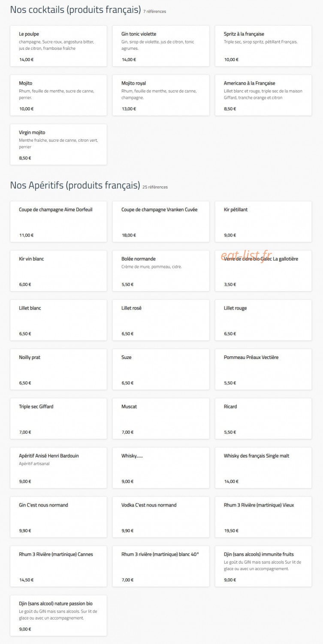Open Coupe de champagne Aime Dorfeuil
The height and width of the screenshot is (644, 323).
pos(58,222)
